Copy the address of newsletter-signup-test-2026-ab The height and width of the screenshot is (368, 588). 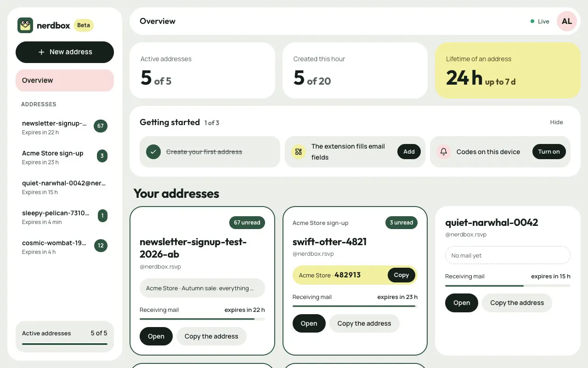tap(211, 336)
